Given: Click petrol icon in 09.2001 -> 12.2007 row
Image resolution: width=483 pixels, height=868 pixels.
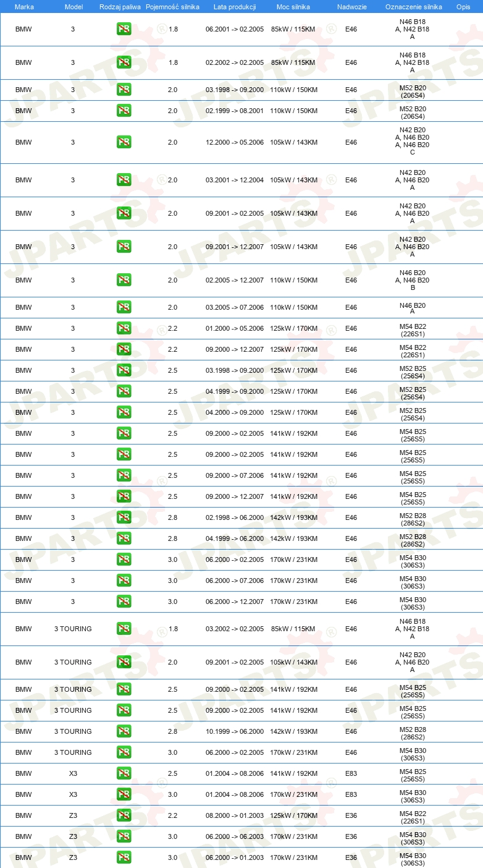Looking at the screenshot, I should [124, 247].
